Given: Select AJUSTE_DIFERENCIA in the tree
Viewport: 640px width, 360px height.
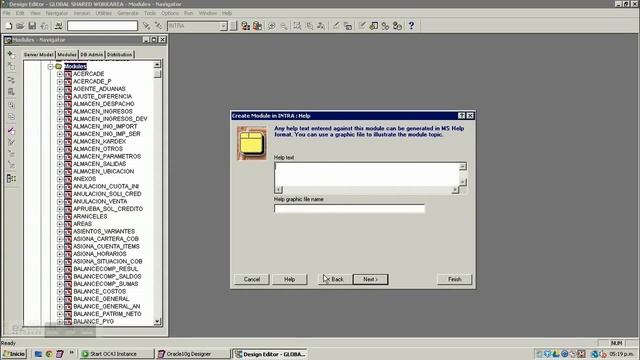Looking at the screenshot, I should click(102, 96).
